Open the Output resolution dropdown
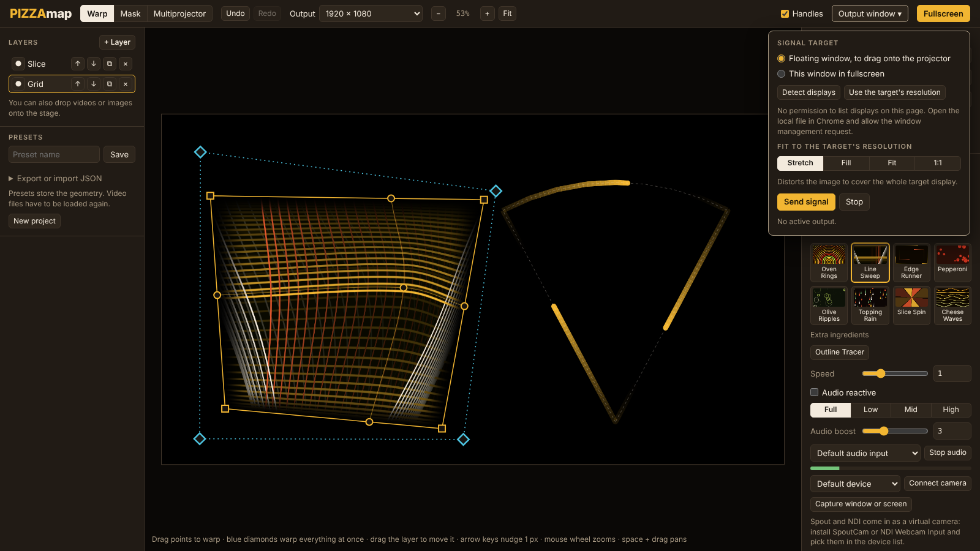 click(371, 13)
